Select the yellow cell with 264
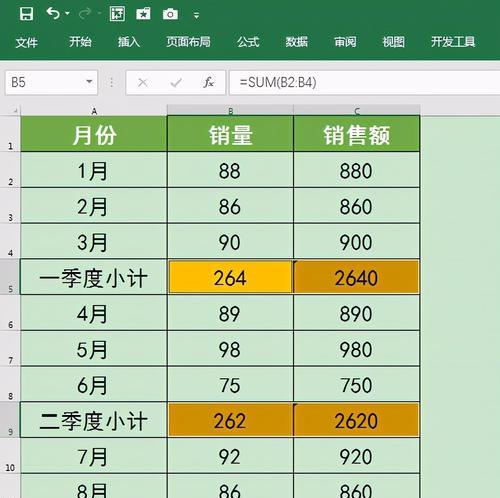The image size is (500, 498). tap(230, 277)
